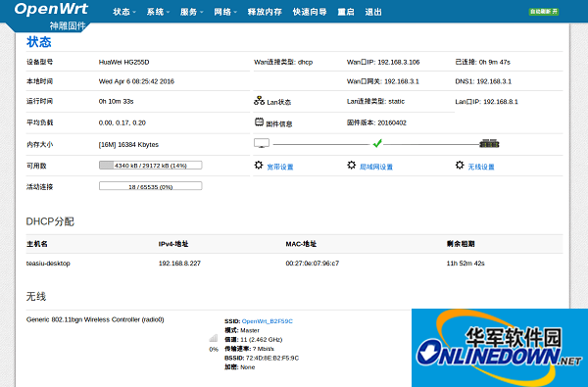The height and width of the screenshot is (387, 588).
Task: Open the 局域网设置 link
Action: [376, 167]
